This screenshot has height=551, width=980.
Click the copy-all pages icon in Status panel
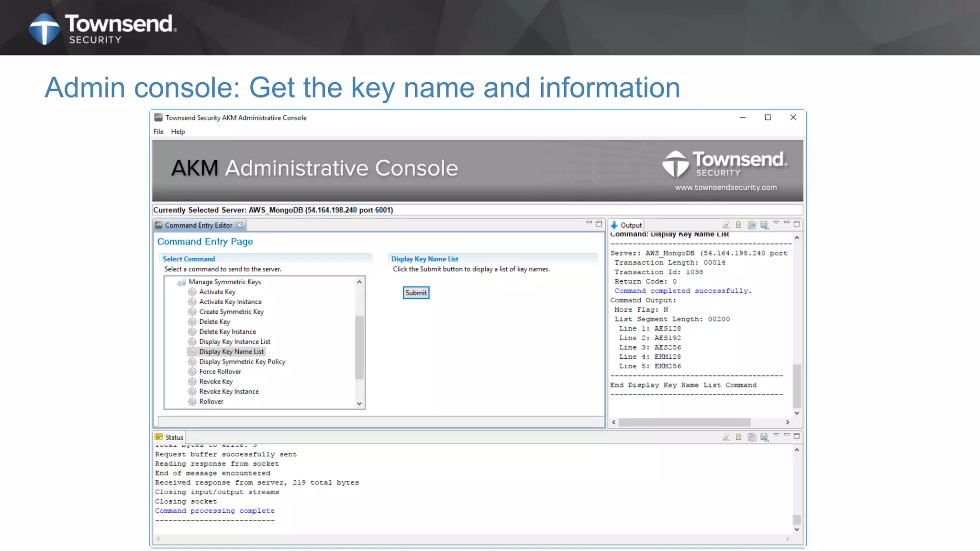[752, 437]
